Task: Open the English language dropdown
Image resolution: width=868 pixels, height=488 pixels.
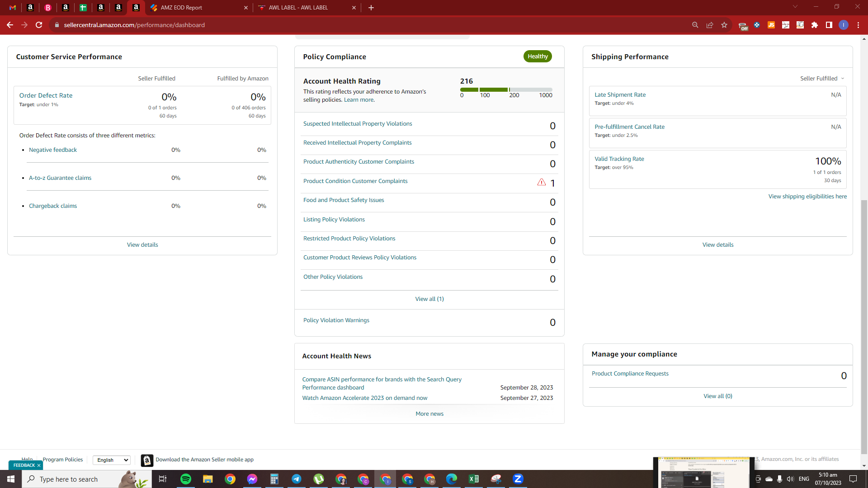Action: (112, 460)
